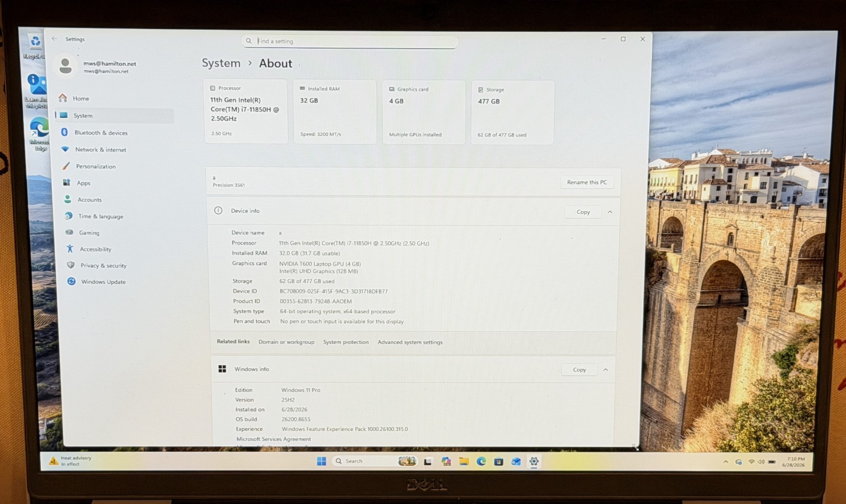Select the Device ID value text
The width and height of the screenshot is (846, 504).
[334, 291]
